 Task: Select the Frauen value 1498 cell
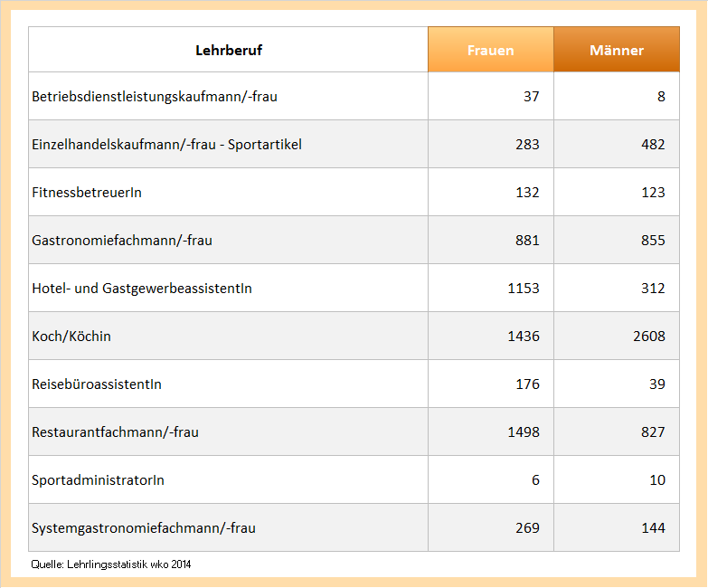(524, 432)
